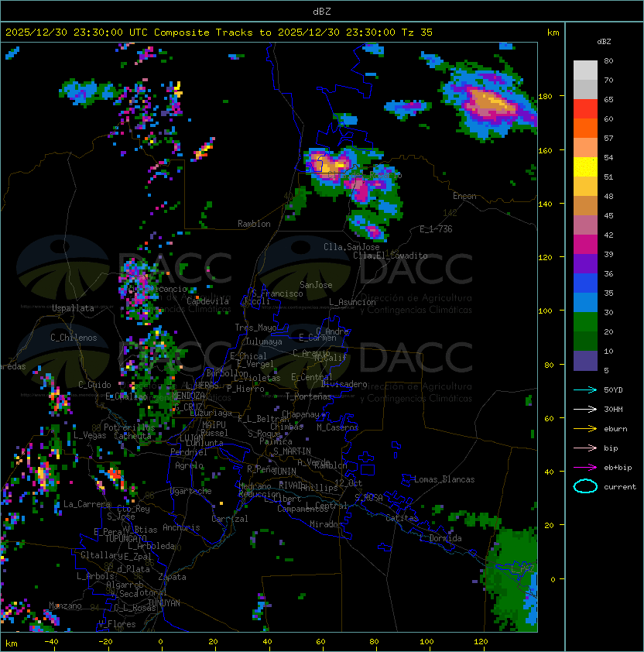Pick the purple 39 dBZ swatch
This screenshot has width=644, height=652.
click(585, 263)
